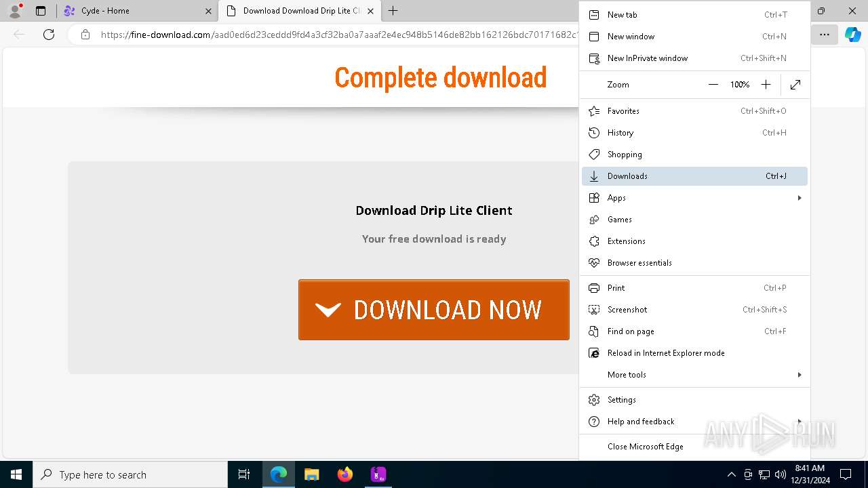Screen dimensions: 868x488
Task: Open the Windows Start menu
Action: point(16,474)
